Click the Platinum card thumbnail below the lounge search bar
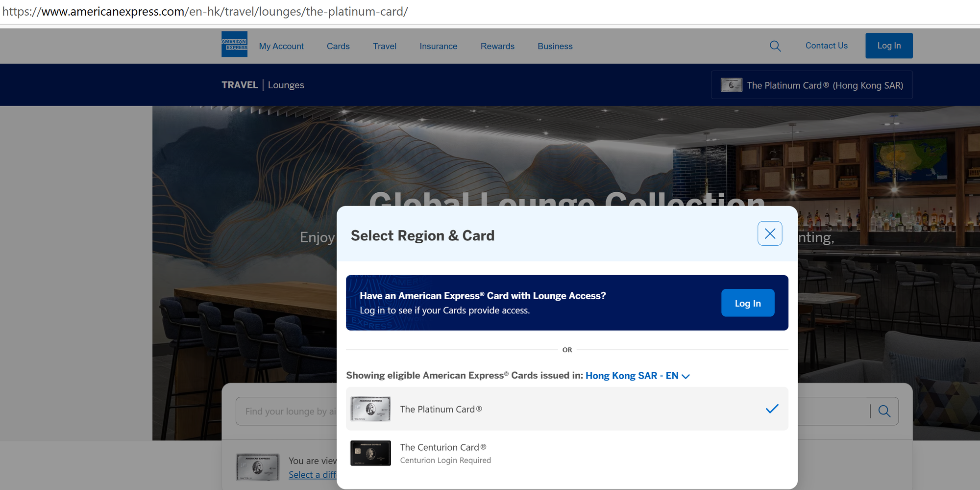This screenshot has width=980, height=490. click(x=258, y=467)
